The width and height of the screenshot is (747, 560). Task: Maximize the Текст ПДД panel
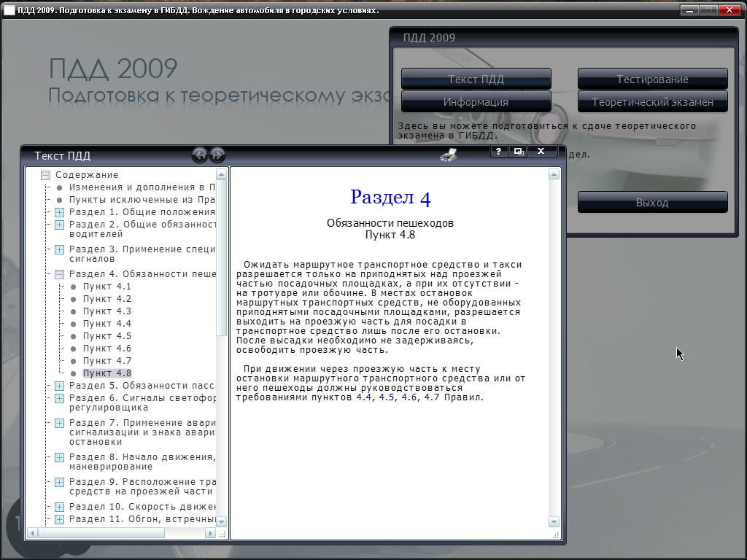tap(519, 151)
